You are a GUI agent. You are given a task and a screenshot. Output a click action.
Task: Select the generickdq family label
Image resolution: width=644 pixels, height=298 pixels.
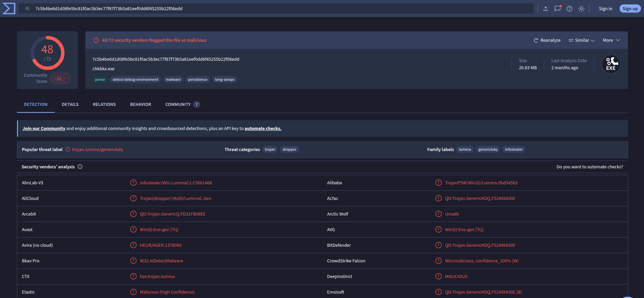click(488, 150)
